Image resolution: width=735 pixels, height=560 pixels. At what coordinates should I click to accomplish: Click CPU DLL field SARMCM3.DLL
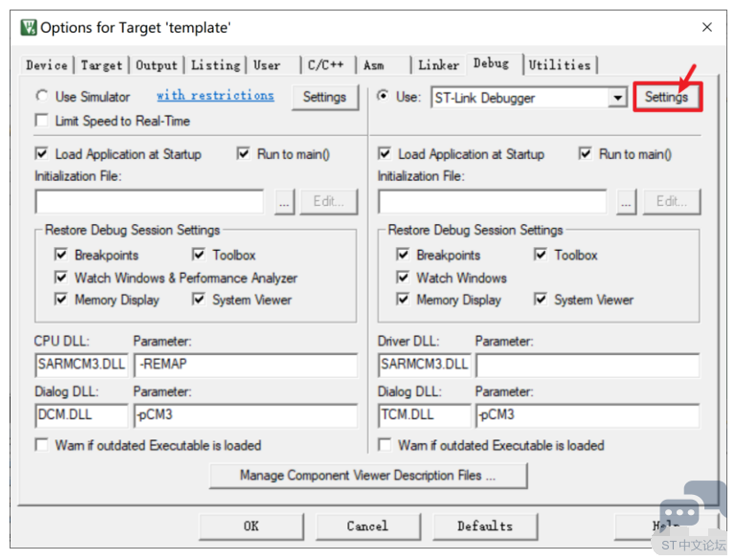[81, 365]
